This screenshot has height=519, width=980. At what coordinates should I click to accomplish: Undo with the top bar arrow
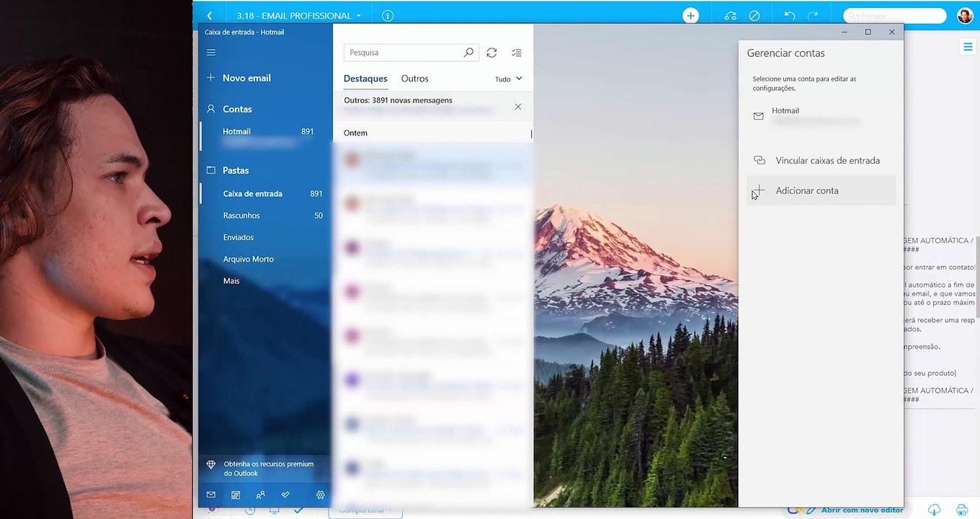tap(790, 15)
